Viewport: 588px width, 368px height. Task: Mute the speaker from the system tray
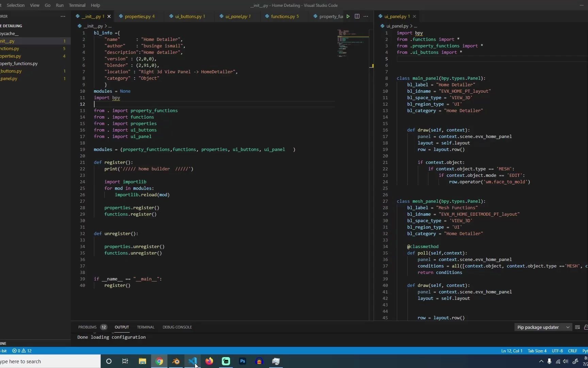tap(566, 362)
